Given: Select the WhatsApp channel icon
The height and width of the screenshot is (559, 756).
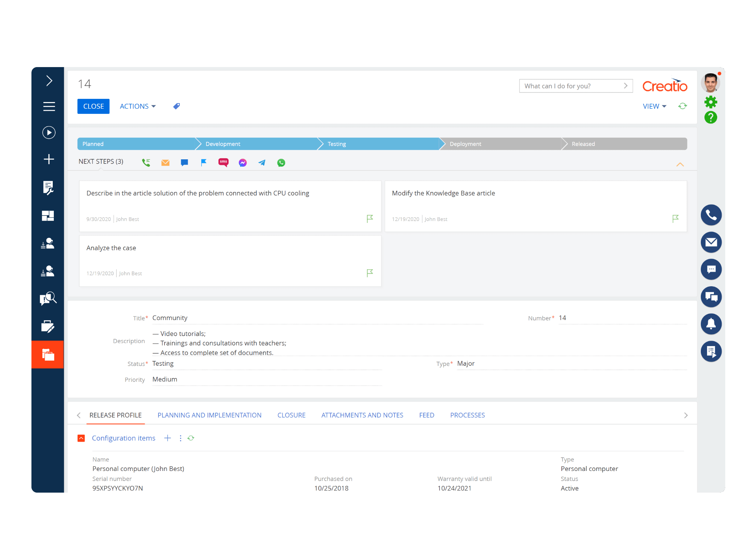Looking at the screenshot, I should pyautogui.click(x=281, y=162).
